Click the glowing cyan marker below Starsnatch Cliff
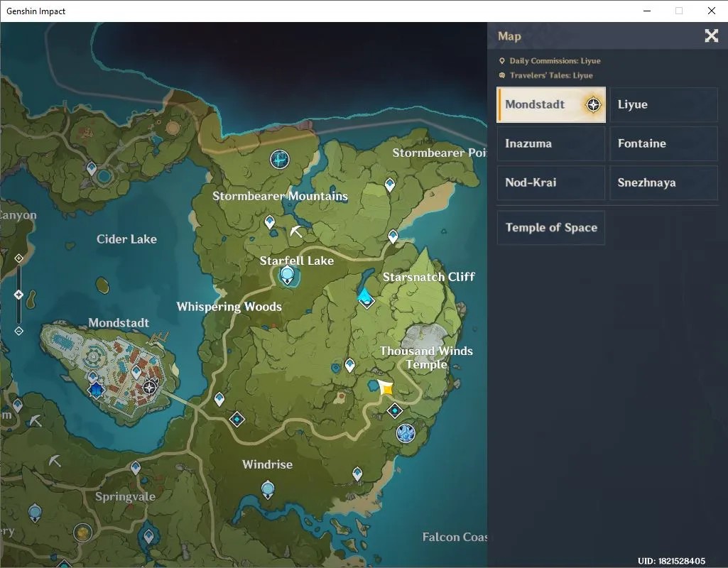This screenshot has height=568, width=728. click(365, 297)
